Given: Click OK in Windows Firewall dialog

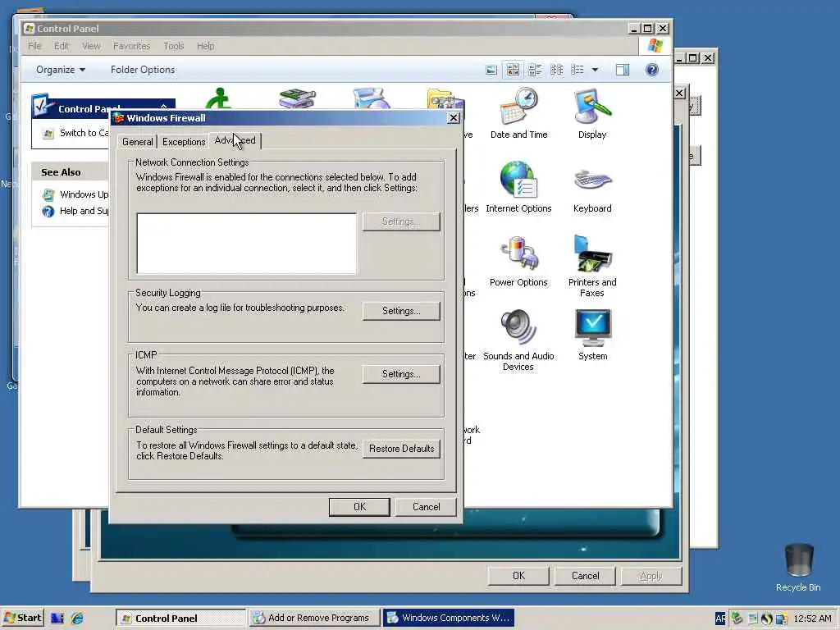Looking at the screenshot, I should coord(359,507).
